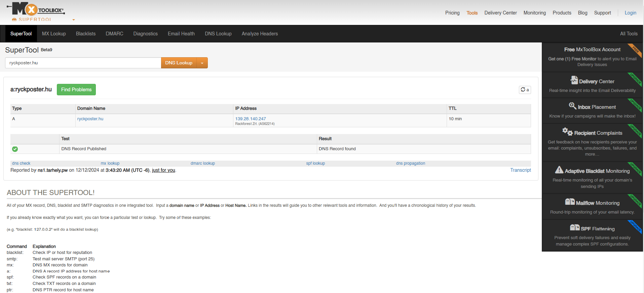Click the Free MxToolBox Account banner
644x293 pixels.
[x=592, y=57]
